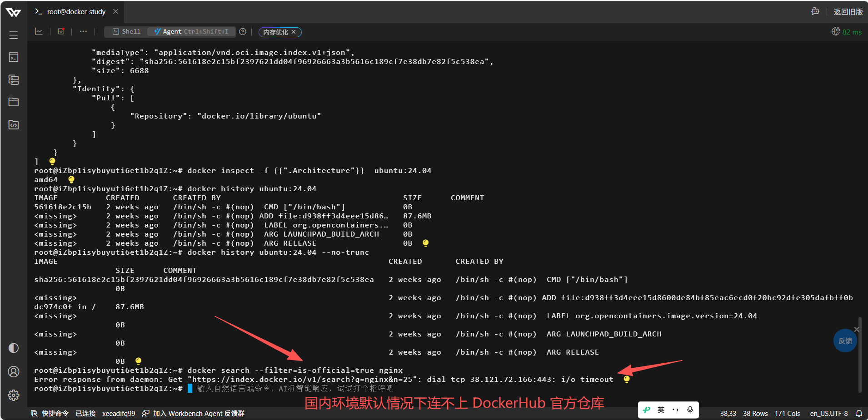Open the settings gear icon
Image resolution: width=868 pixels, height=420 pixels.
pos(14,395)
